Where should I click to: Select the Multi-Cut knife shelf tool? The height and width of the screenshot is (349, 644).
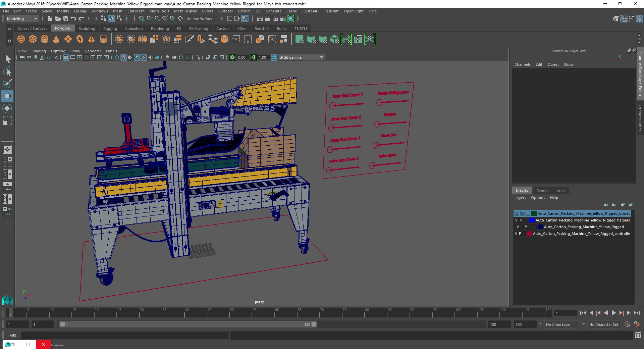pos(190,39)
